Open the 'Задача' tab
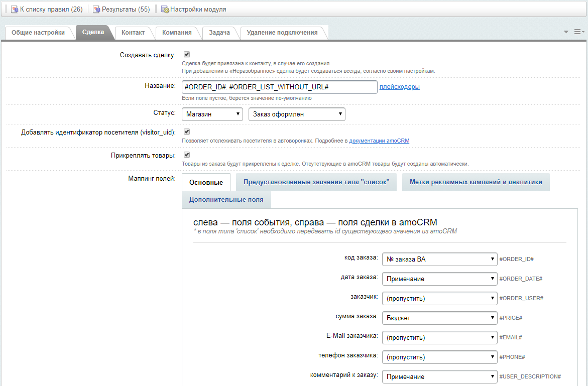588x386 pixels. point(220,32)
